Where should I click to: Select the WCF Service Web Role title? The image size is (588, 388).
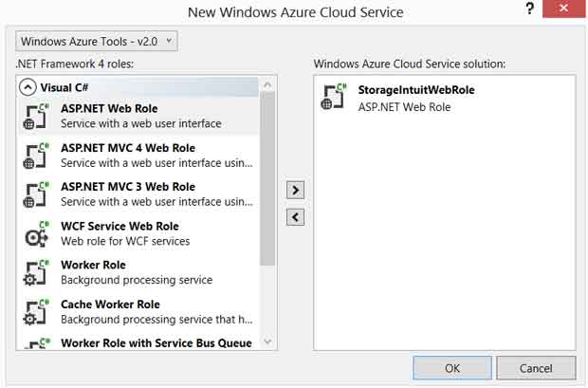[x=119, y=227]
